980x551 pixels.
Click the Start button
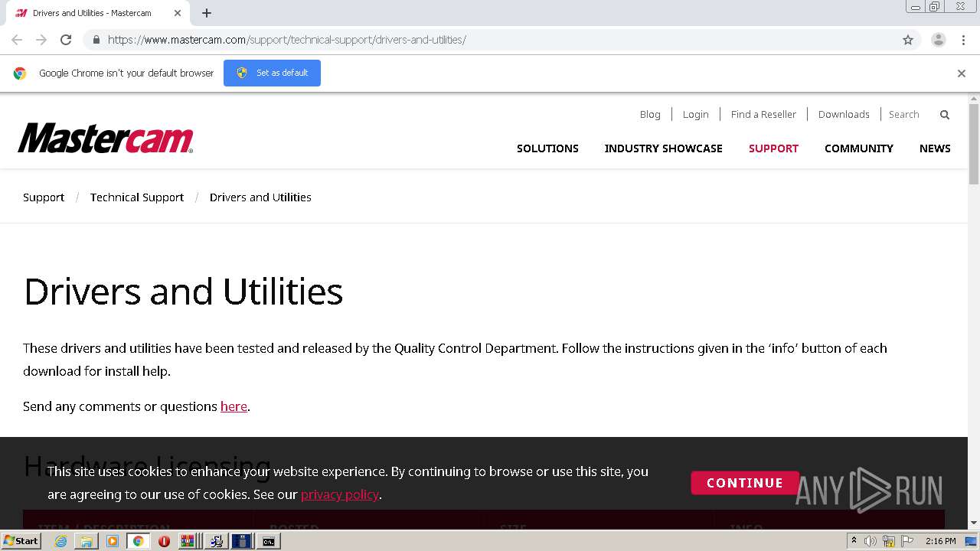tap(21, 541)
